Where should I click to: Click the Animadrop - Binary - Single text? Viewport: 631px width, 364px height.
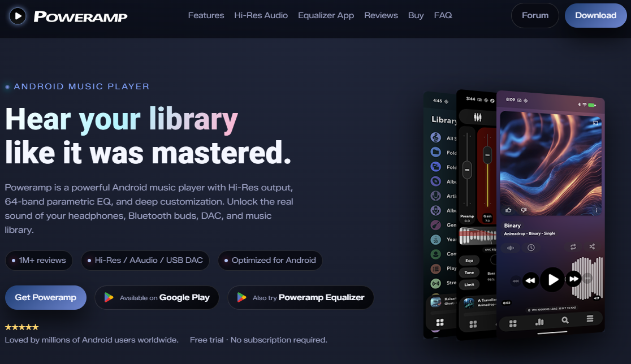pos(530,233)
